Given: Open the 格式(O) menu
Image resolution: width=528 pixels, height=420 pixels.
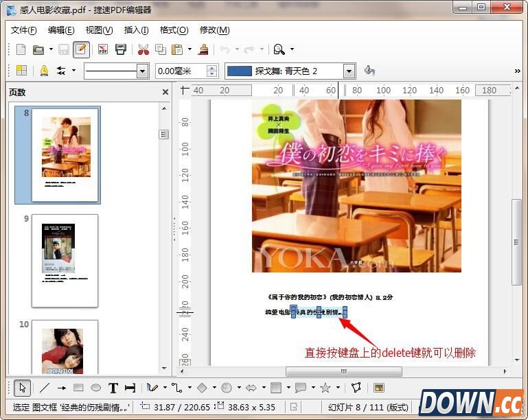Looking at the screenshot, I should coord(174,30).
